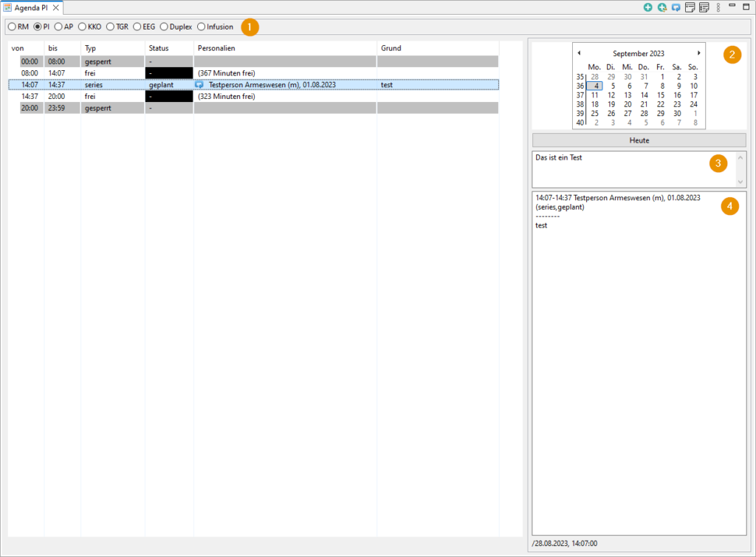Image resolution: width=756 pixels, height=557 pixels.
Task: Click the Heute button
Action: click(639, 140)
